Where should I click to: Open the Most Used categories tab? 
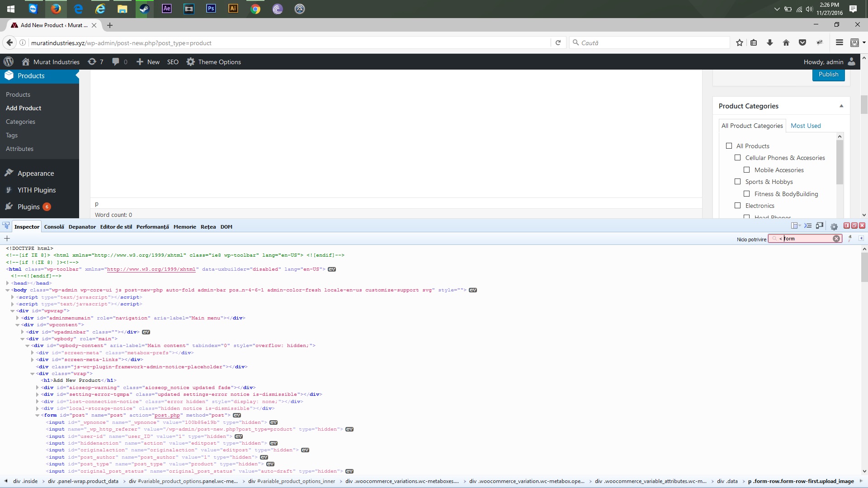[x=806, y=126]
